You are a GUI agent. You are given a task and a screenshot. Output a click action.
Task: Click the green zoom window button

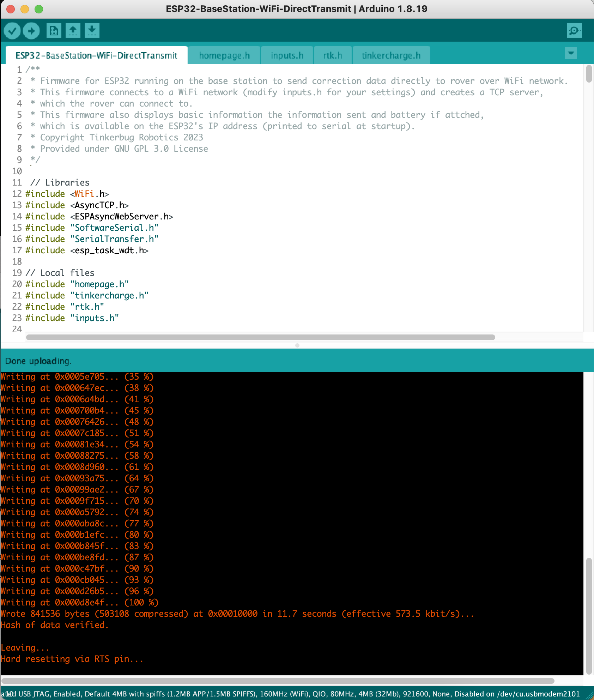coord(39,9)
